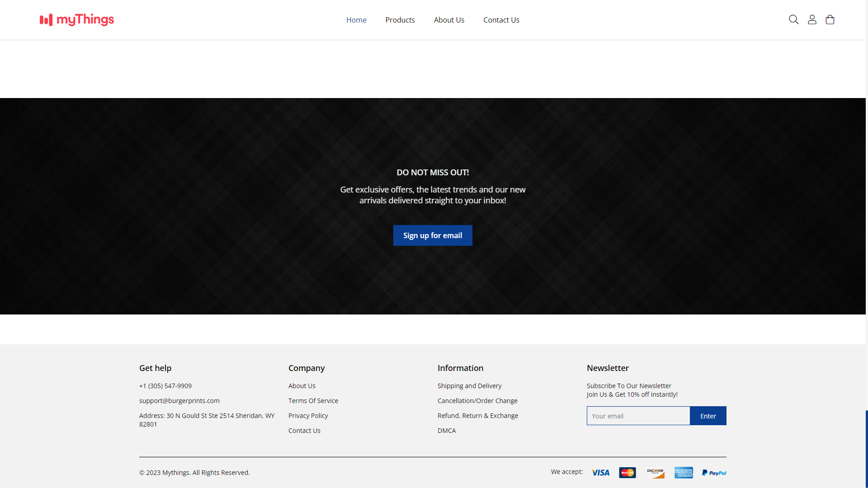
Task: Open footer Contact Us link under Company
Action: (x=304, y=431)
